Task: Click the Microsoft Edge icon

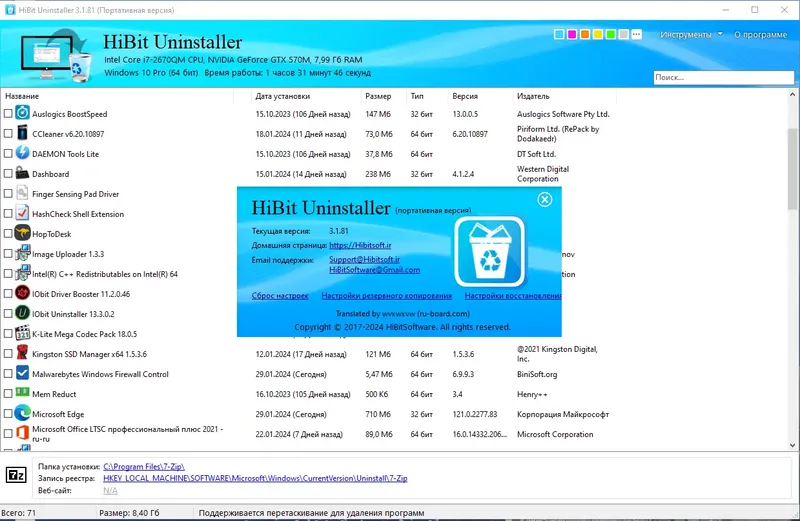Action: [x=22, y=413]
